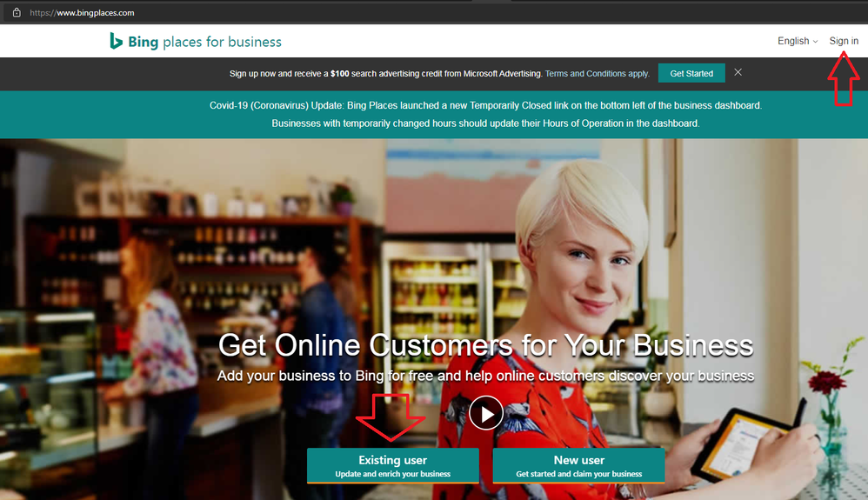Click red arrow above Existing user
The width and height of the screenshot is (868, 500).
391,417
